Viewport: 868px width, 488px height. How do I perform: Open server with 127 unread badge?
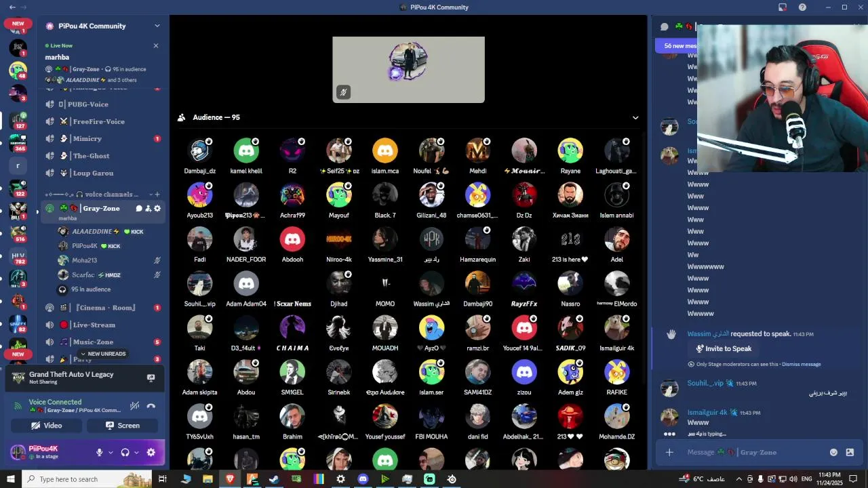pyautogui.click(x=18, y=121)
